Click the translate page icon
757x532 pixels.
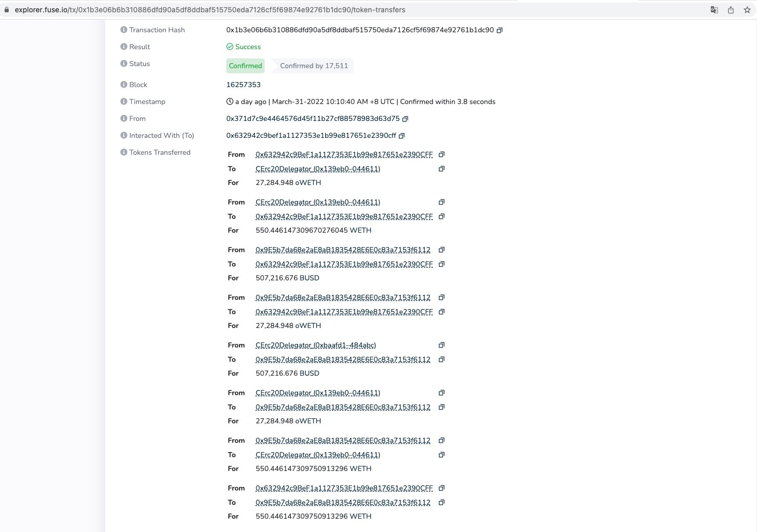714,10
